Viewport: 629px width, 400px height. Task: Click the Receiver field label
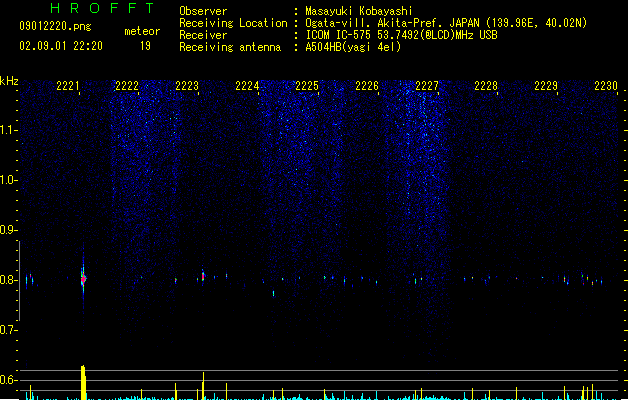pos(203,35)
